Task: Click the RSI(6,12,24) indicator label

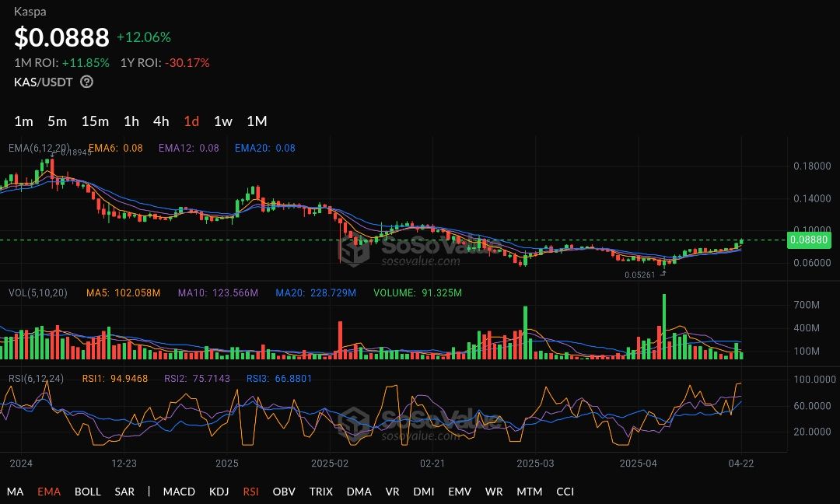Action: point(36,379)
